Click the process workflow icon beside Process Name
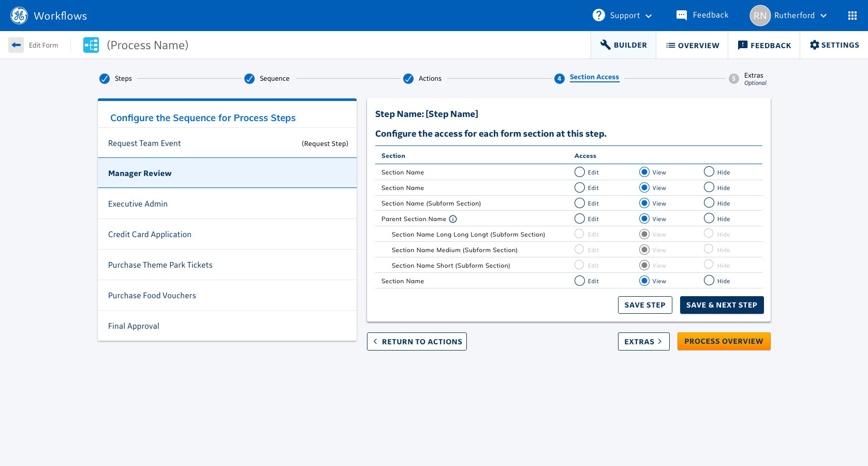 click(91, 45)
